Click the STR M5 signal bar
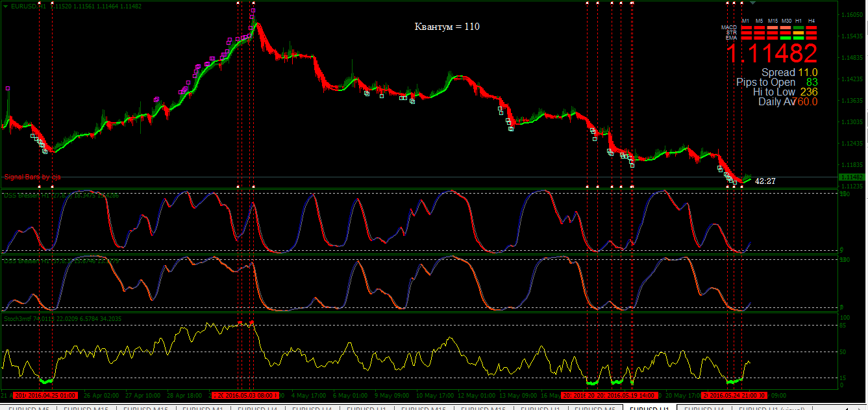The width and height of the screenshot is (868, 410). point(760,33)
